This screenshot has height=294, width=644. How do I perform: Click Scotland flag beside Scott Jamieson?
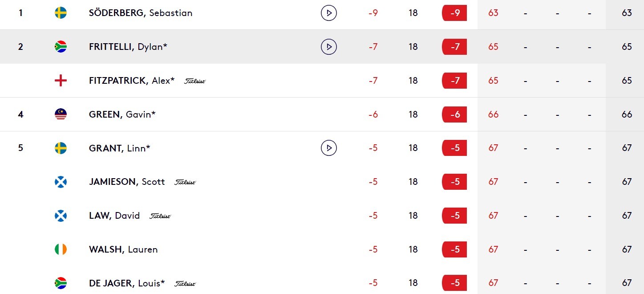[x=61, y=182]
